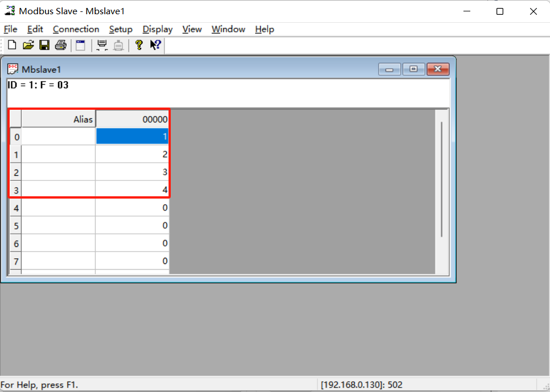Click the Alias cell in row 0
Screen dimensions: 550x392
click(58, 137)
